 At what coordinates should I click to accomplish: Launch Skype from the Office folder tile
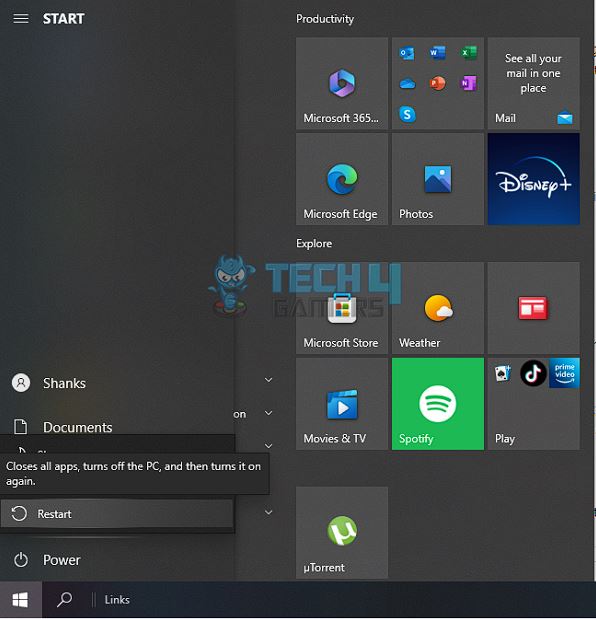coord(407,114)
